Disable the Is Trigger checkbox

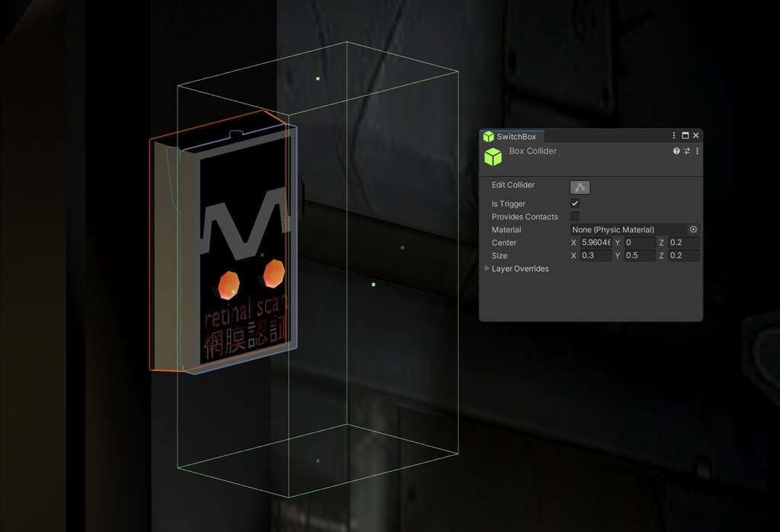pyautogui.click(x=574, y=203)
